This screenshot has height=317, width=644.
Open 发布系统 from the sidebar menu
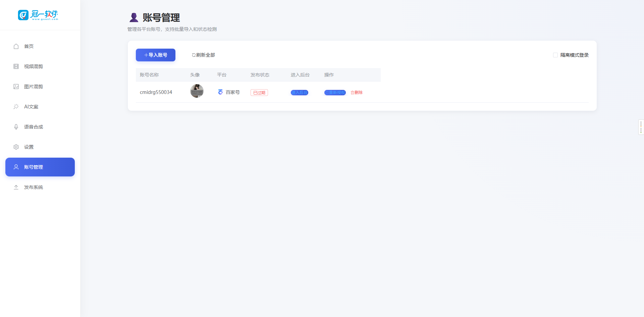click(x=33, y=187)
